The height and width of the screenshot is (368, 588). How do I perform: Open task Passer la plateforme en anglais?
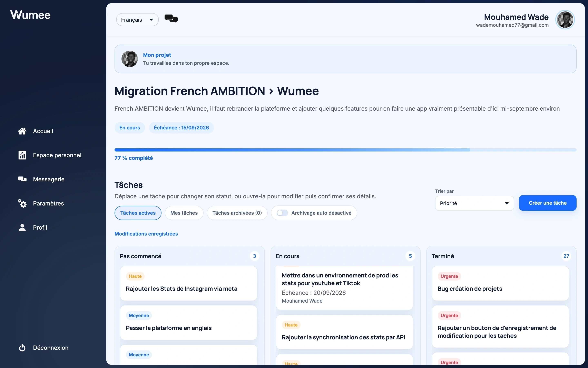coord(189,322)
